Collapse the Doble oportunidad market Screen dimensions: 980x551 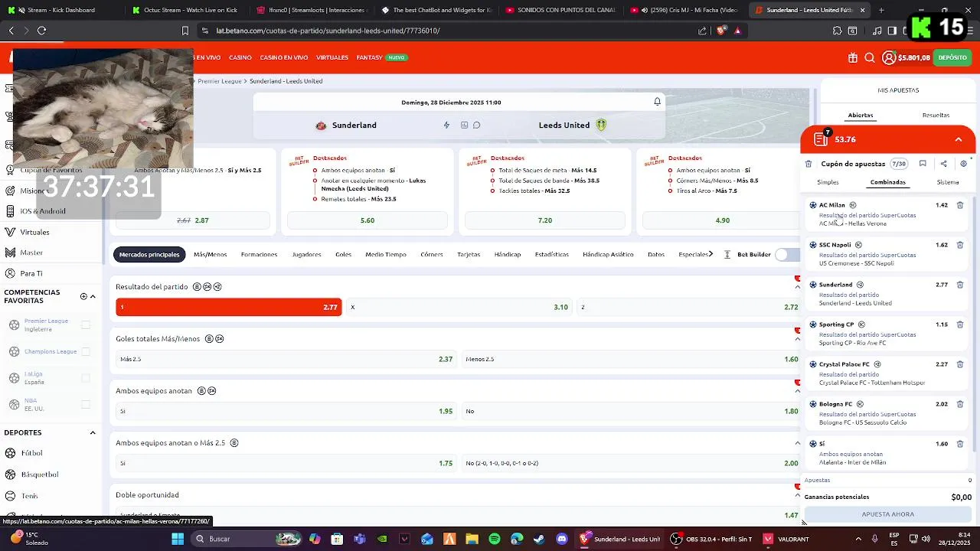pos(797,495)
